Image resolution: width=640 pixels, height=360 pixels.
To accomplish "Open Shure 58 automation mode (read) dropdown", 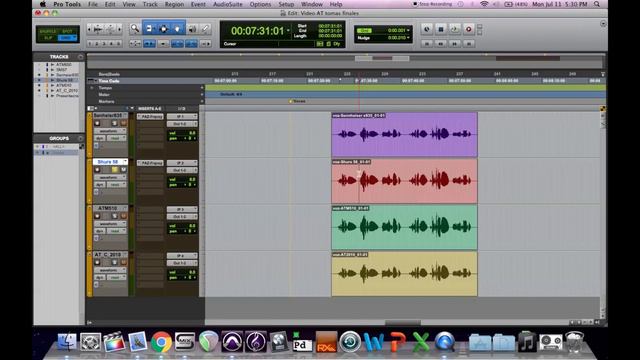I will click(117, 184).
